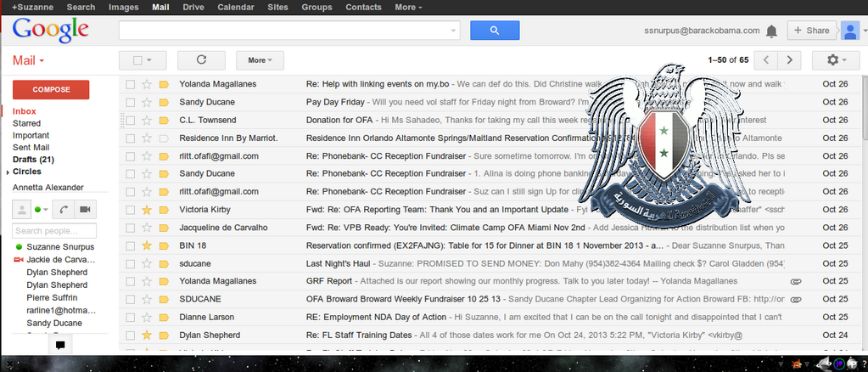Viewport: 868px width, 372px height.
Task: Open Calendar from the top bar
Action: click(x=236, y=7)
